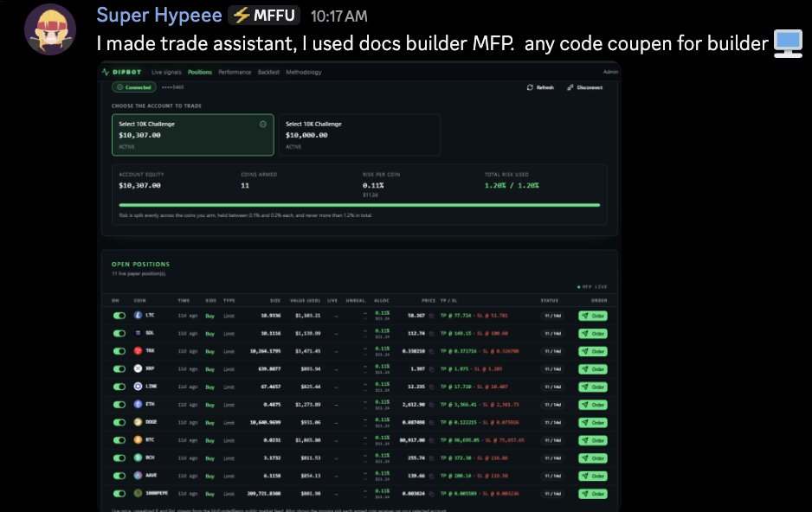Viewport: 812px width, 512px height.
Task: Click the DOGE coin icon
Action: (138, 422)
